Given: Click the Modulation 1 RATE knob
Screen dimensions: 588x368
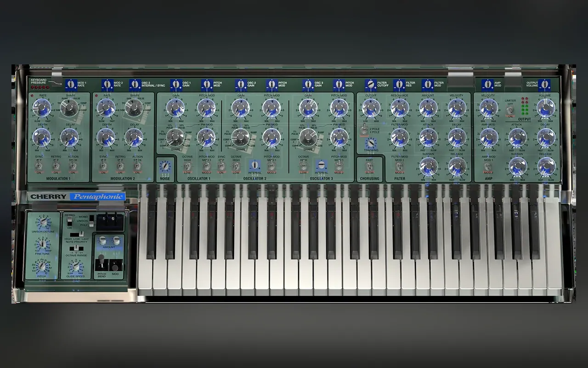Looking at the screenshot, I should point(42,109).
